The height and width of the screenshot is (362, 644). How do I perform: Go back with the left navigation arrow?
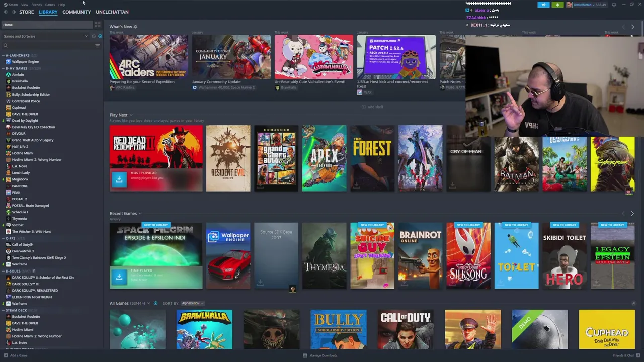coord(6,12)
